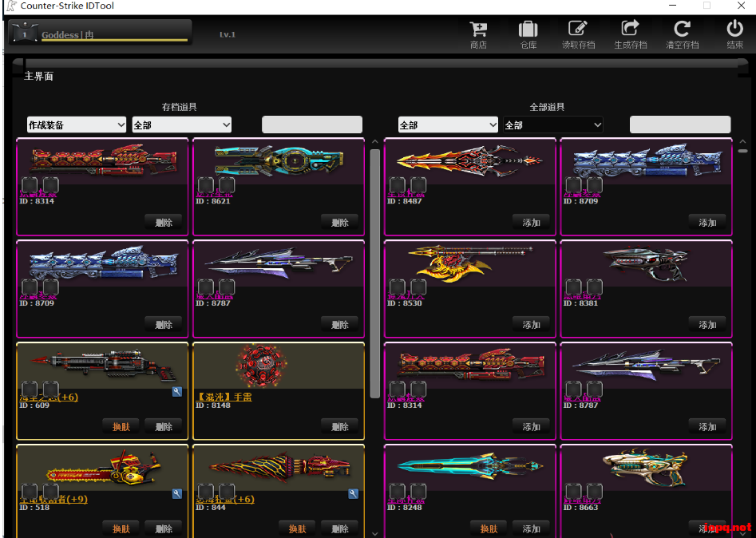Screen dimensions: 756x538
Task: Open the 【混沌】手雷 item name link
Action: (224, 397)
